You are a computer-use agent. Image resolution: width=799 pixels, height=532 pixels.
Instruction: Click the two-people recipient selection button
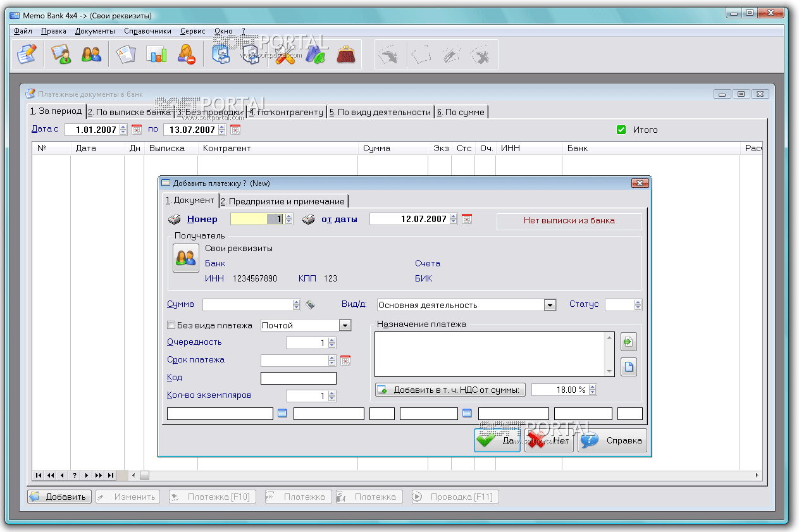[x=185, y=257]
